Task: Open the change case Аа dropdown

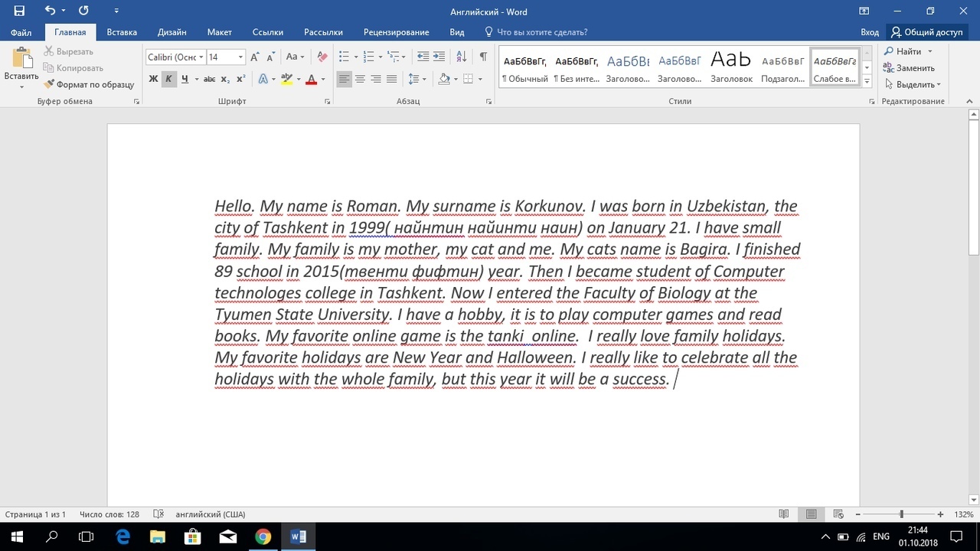Action: click(295, 57)
